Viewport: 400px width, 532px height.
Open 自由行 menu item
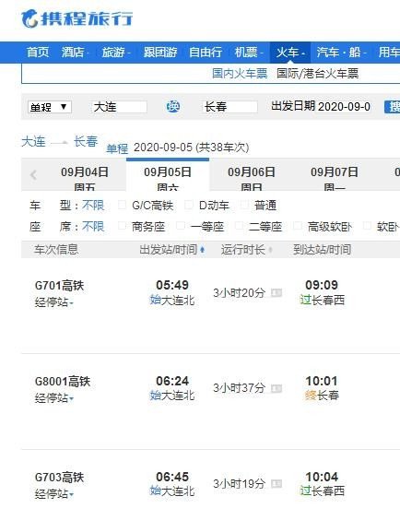[x=206, y=53]
